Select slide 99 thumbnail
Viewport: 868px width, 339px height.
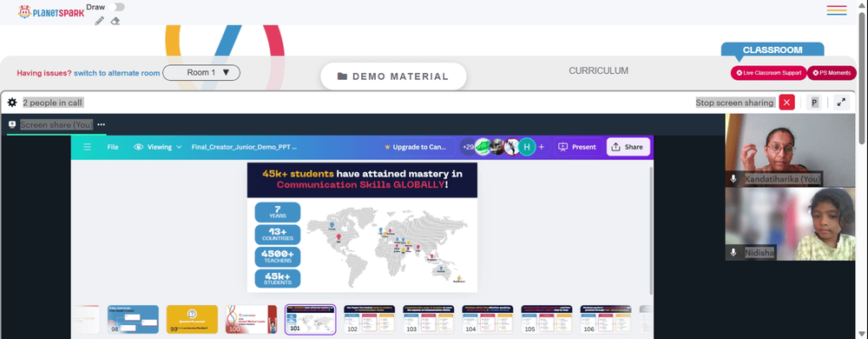click(192, 320)
